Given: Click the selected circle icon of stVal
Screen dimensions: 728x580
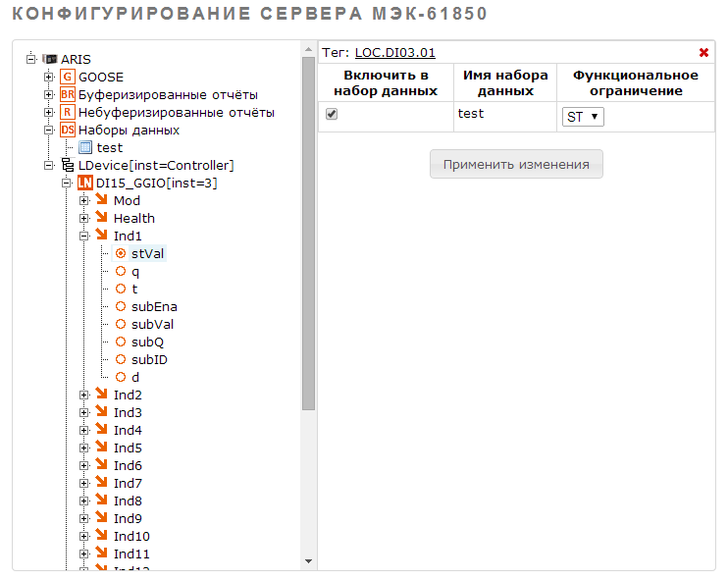Looking at the screenshot, I should (x=121, y=253).
